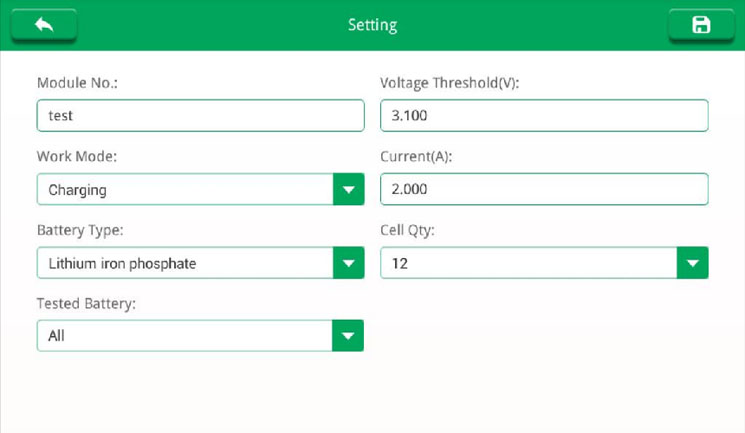Click the Battery Type label
Viewport: 745px width, 433px height.
(x=80, y=230)
